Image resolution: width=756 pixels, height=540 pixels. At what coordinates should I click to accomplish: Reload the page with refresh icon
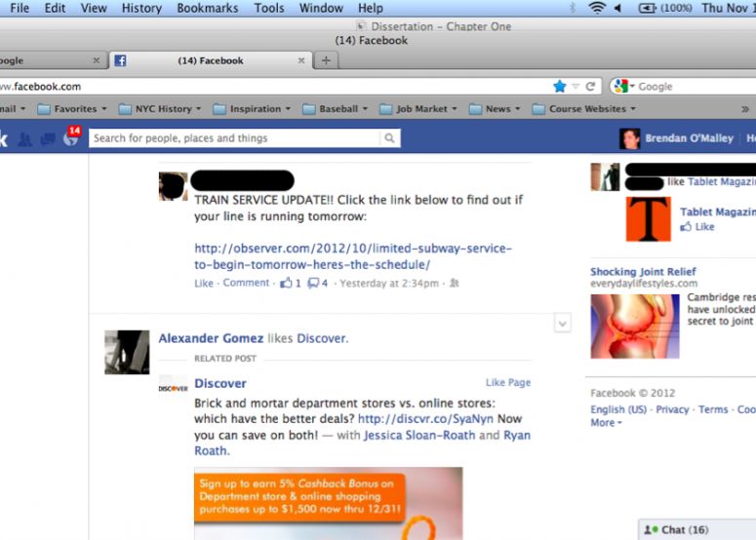coord(590,87)
